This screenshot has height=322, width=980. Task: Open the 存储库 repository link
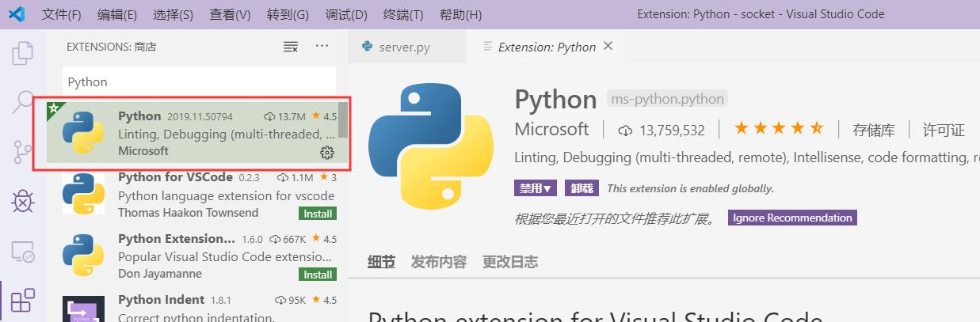874,130
